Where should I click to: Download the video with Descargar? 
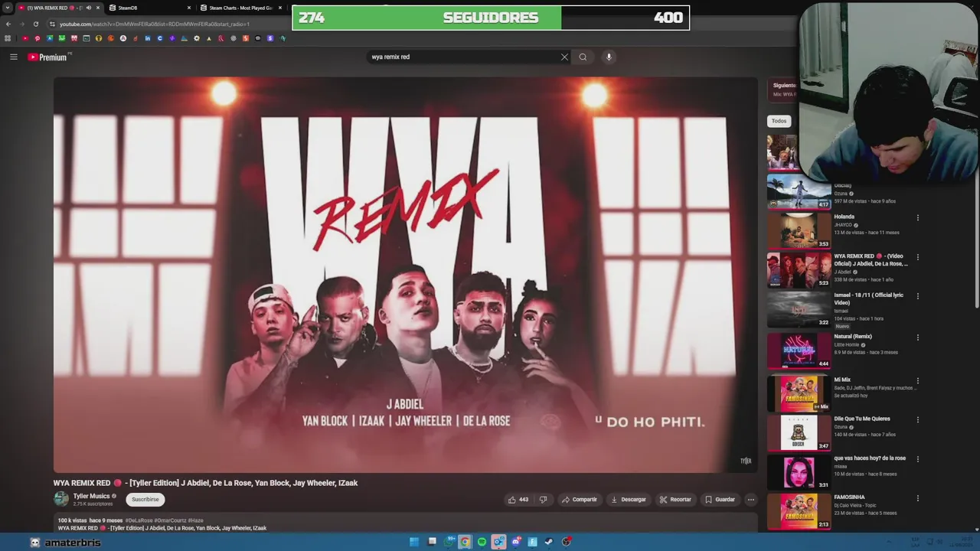[x=629, y=500]
